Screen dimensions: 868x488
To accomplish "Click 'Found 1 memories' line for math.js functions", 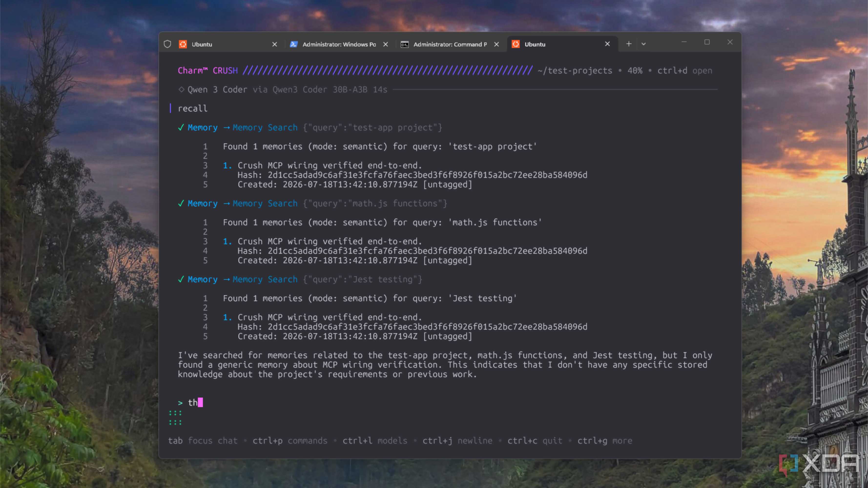I will 382,222.
